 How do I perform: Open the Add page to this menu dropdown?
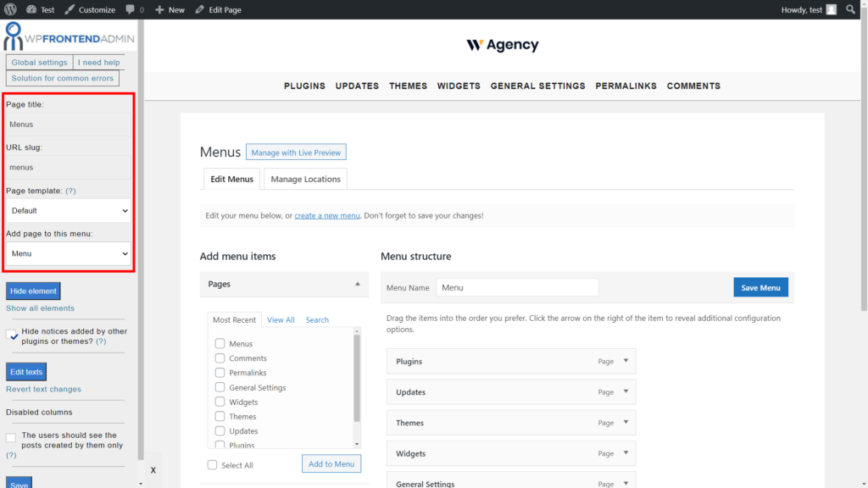[x=67, y=253]
